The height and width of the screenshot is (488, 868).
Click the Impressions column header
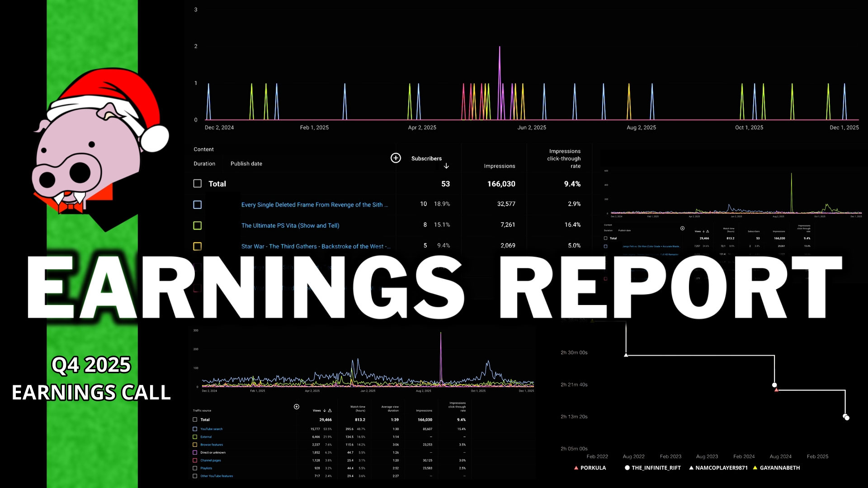tap(499, 166)
